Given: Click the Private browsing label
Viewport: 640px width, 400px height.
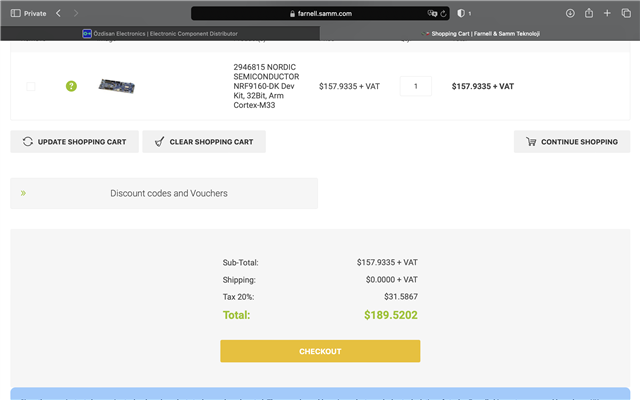Looking at the screenshot, I should tap(35, 13).
